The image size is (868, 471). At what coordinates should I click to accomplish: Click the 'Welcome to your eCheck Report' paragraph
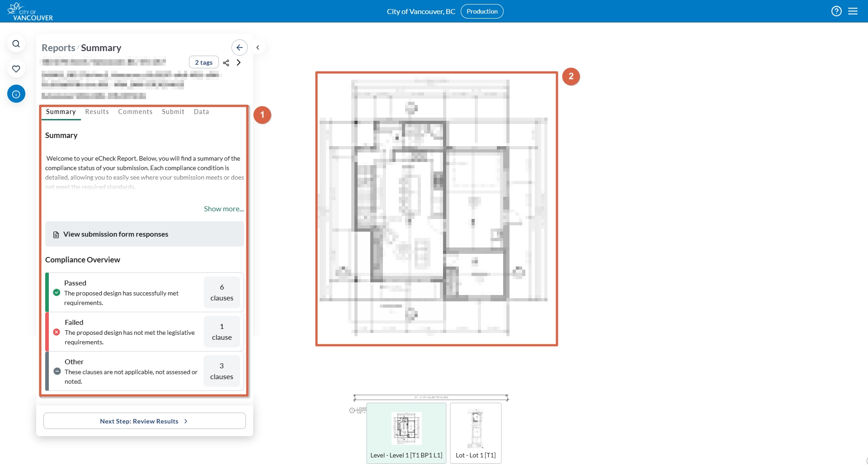(x=145, y=172)
